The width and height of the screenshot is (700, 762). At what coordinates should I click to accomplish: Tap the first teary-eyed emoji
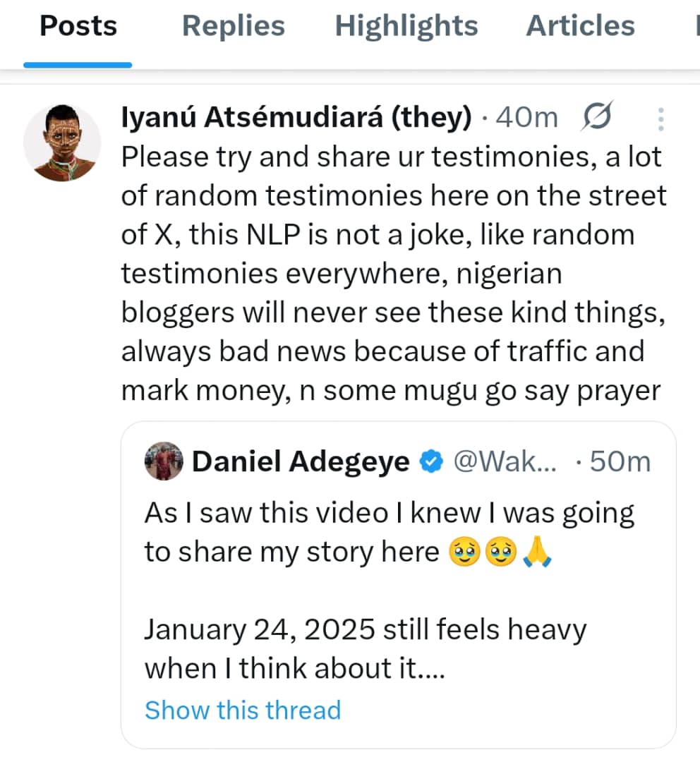tap(464, 551)
